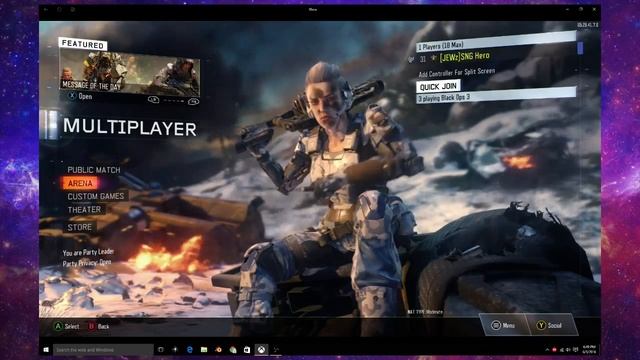Click the 'You are Party Leader' text
This screenshot has height=360, width=640.
point(89,253)
